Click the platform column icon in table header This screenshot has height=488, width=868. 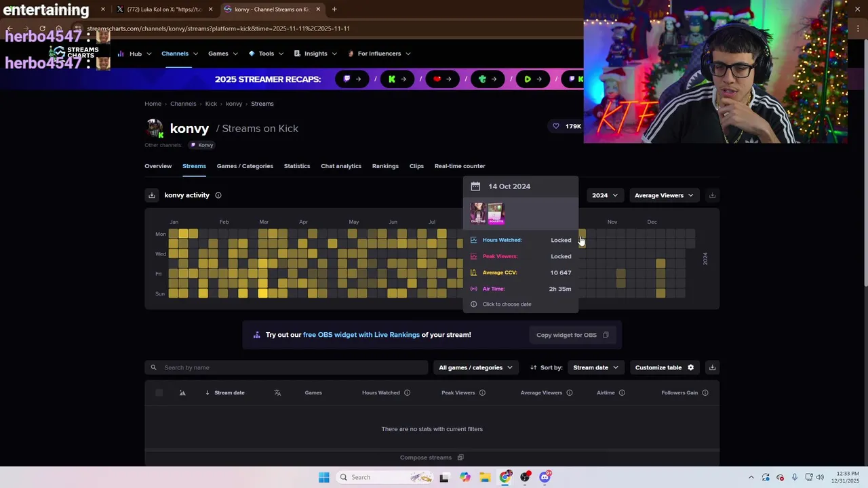[x=182, y=392]
